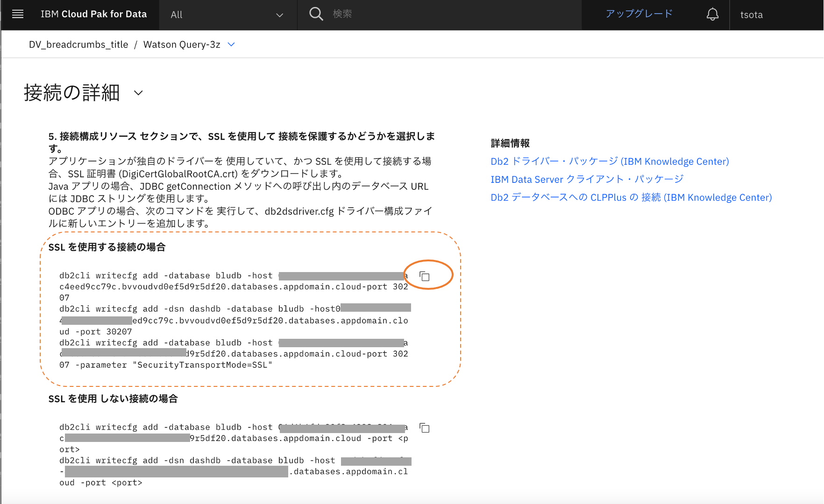Click the "SecurityTransportMode=SSL" parameter text

click(x=202, y=365)
